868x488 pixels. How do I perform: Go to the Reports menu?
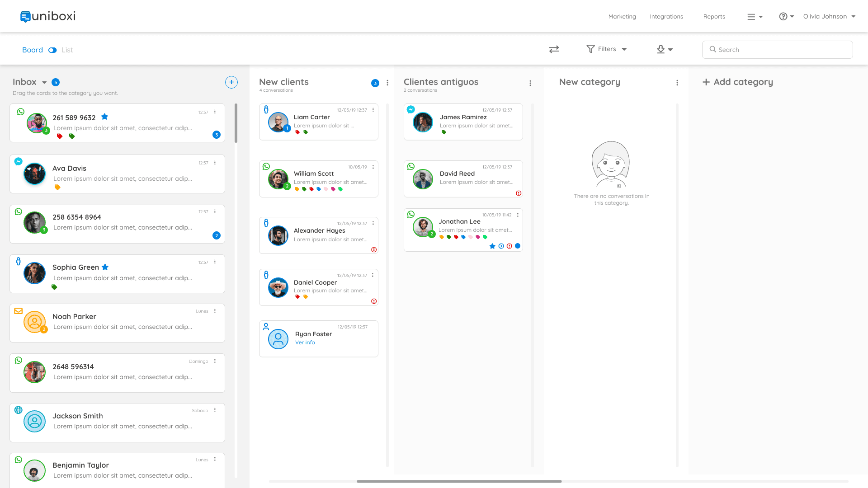(714, 17)
